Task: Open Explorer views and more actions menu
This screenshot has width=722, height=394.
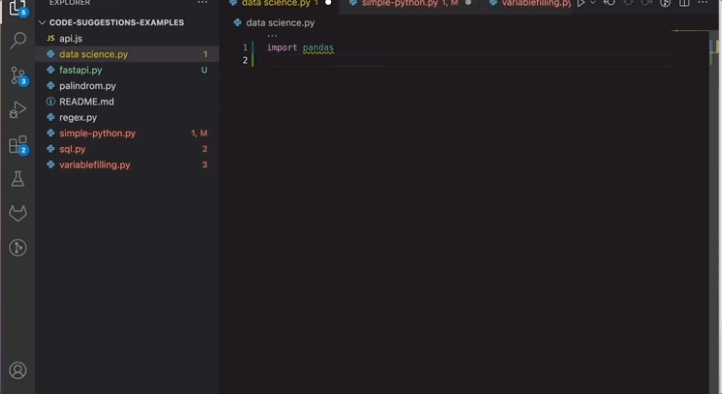Action: coord(202,3)
